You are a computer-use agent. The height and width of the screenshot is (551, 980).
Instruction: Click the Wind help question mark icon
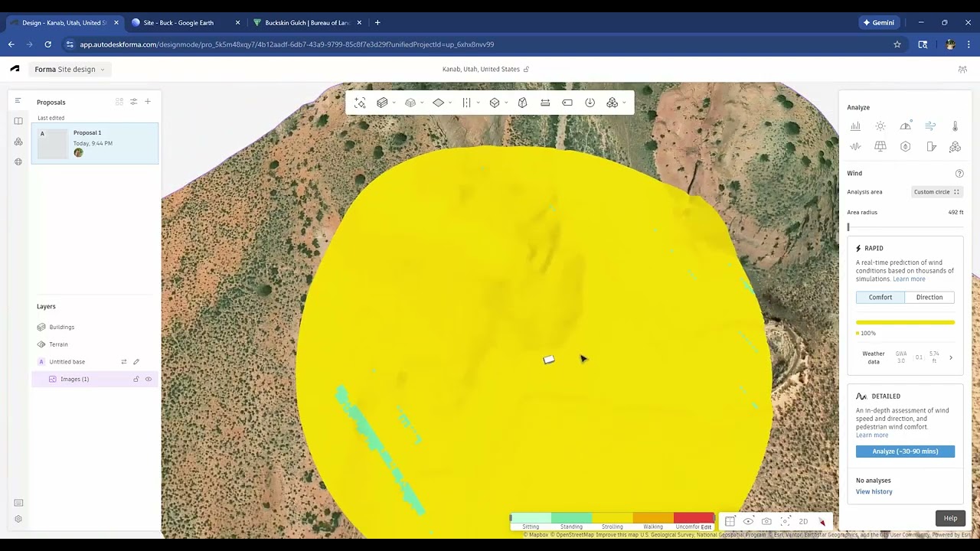[959, 174]
